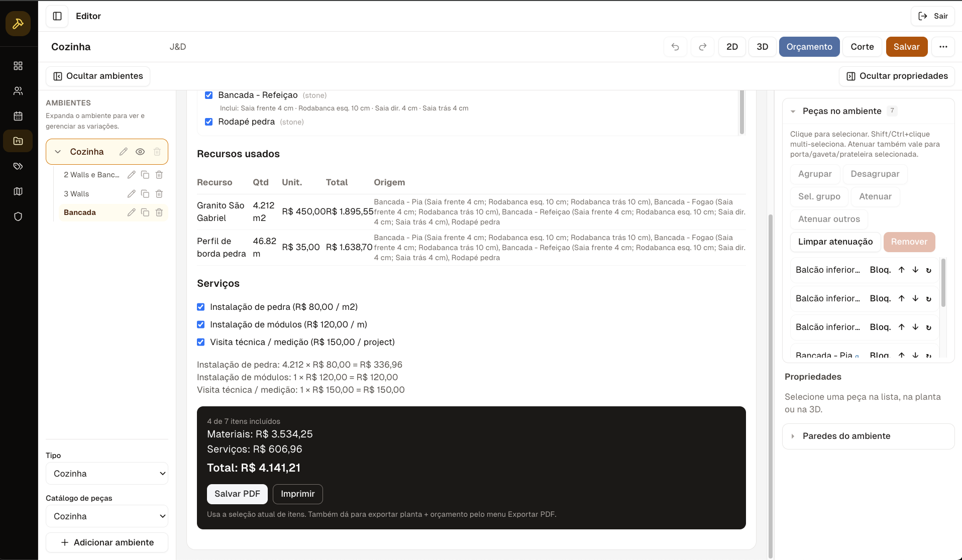The image size is (962, 560).
Task: Switch to 3D view
Action: tap(762, 47)
